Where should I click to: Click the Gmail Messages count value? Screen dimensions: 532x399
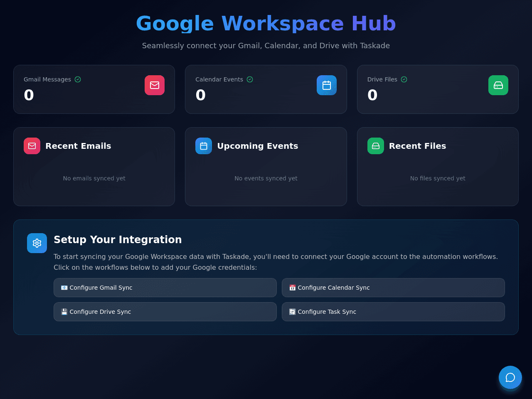(29, 95)
